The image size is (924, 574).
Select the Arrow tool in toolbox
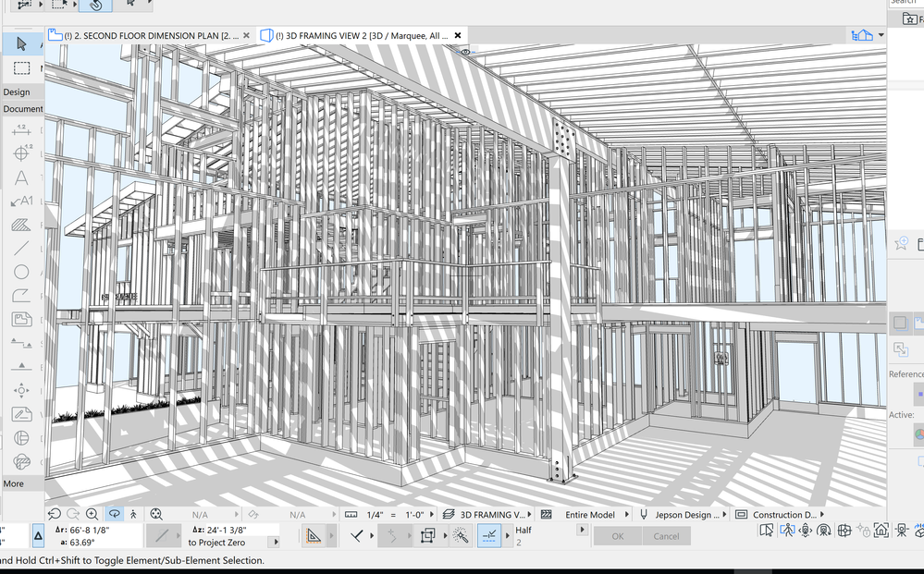pos(21,44)
